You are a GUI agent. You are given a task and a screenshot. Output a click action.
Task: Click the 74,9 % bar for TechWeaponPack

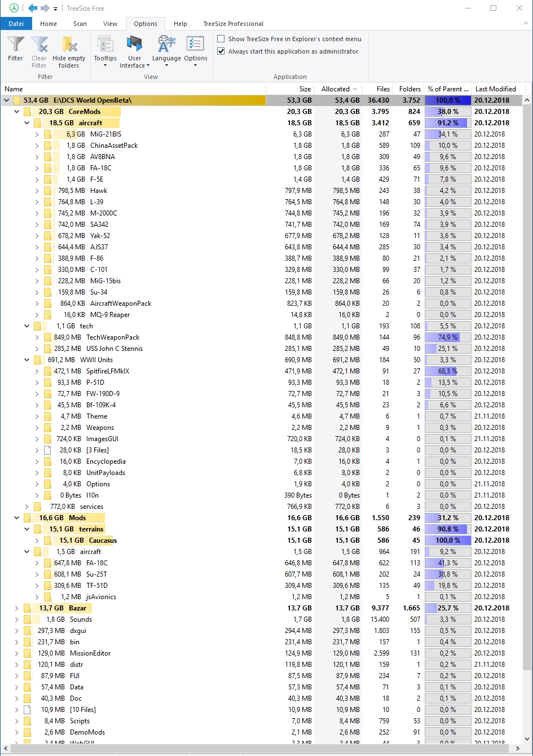(448, 337)
